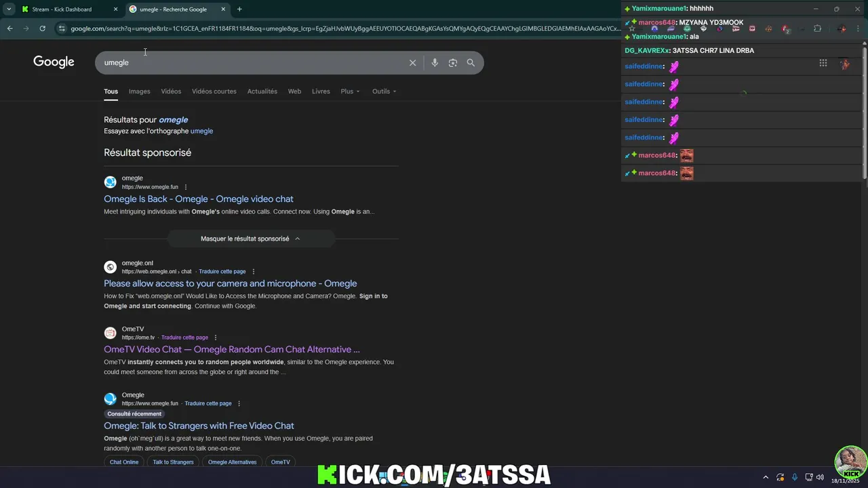Switch to the Vidéos courtes tab
The width and height of the screenshot is (868, 488).
pos(214,91)
